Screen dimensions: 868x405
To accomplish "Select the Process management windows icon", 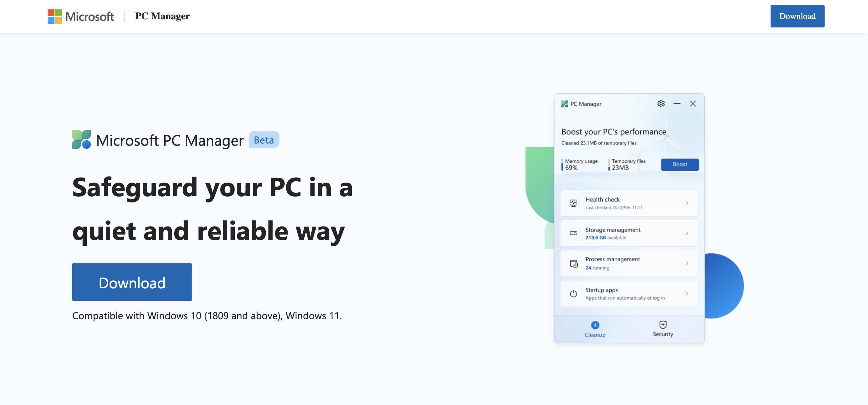I will 574,263.
